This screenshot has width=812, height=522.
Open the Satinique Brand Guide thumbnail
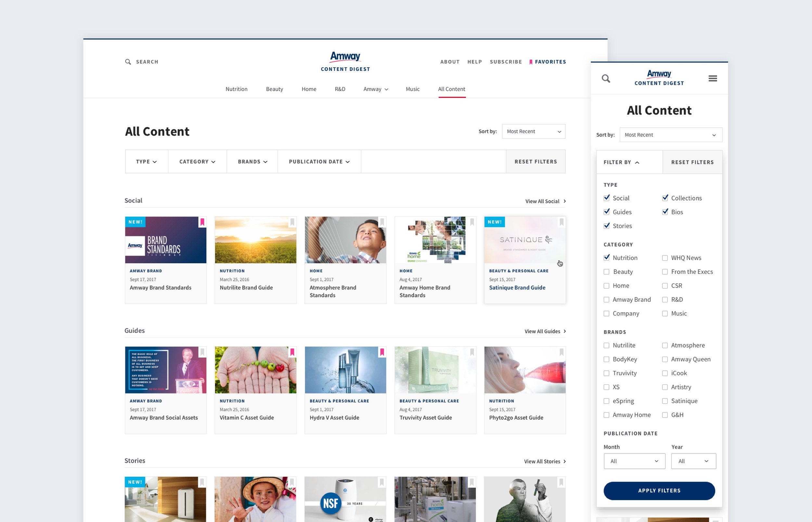(525, 240)
